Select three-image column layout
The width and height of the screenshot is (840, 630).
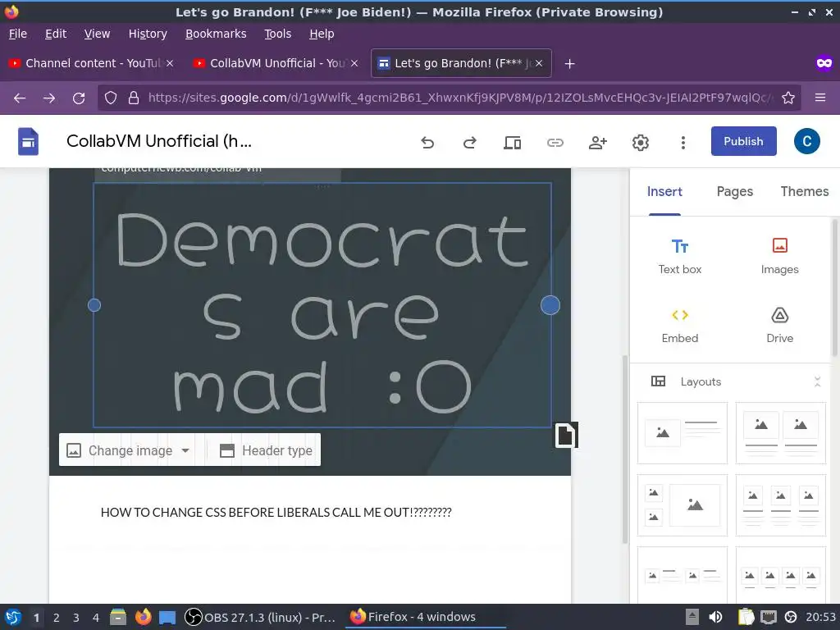pos(781,505)
